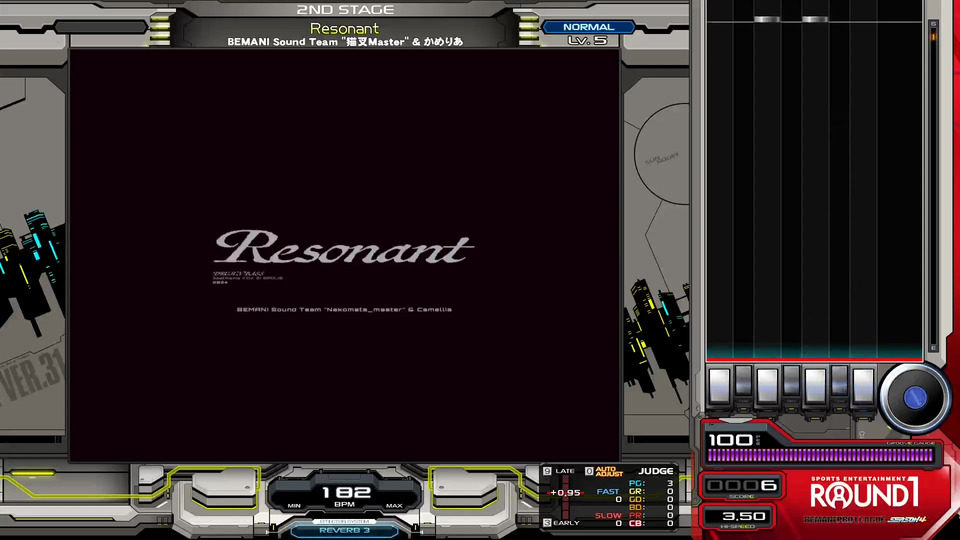Click the Lv. 5 level indicator

point(588,40)
